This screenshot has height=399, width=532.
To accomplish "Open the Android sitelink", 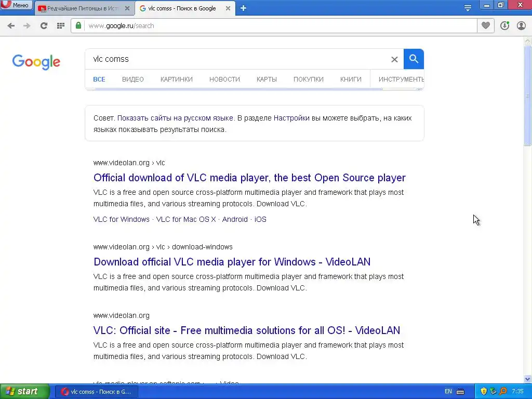I will 235,220.
